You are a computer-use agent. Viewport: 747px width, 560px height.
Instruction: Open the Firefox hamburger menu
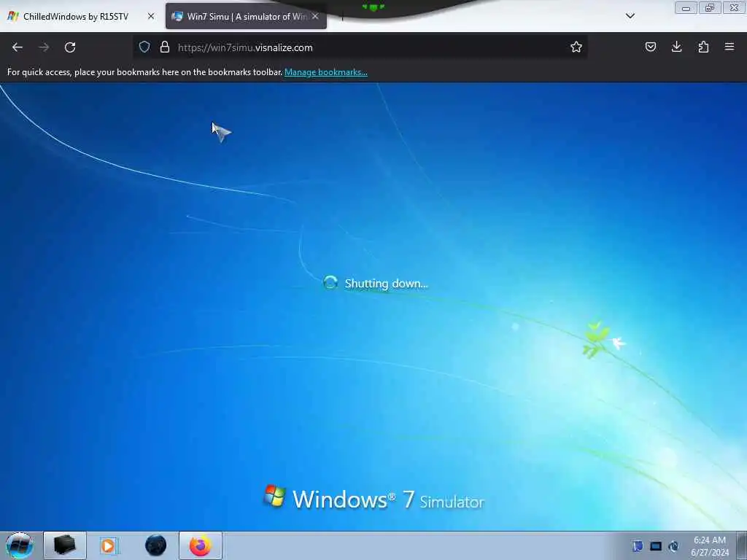click(x=729, y=47)
